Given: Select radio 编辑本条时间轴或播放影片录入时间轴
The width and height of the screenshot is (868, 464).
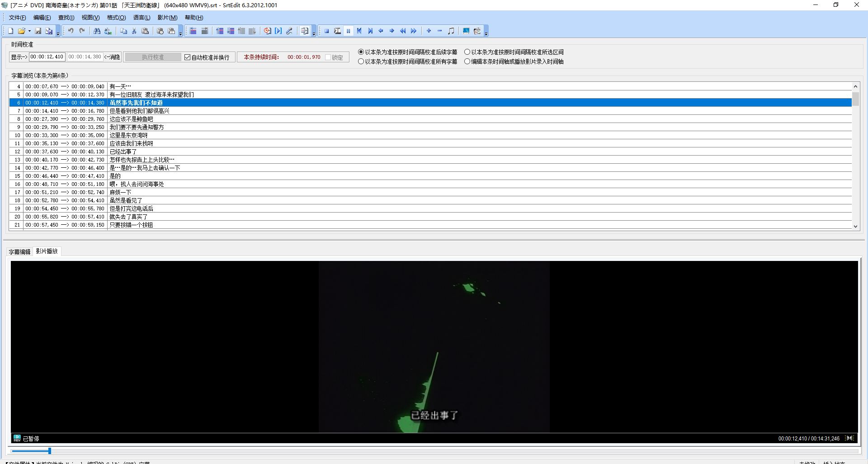Looking at the screenshot, I should 467,62.
